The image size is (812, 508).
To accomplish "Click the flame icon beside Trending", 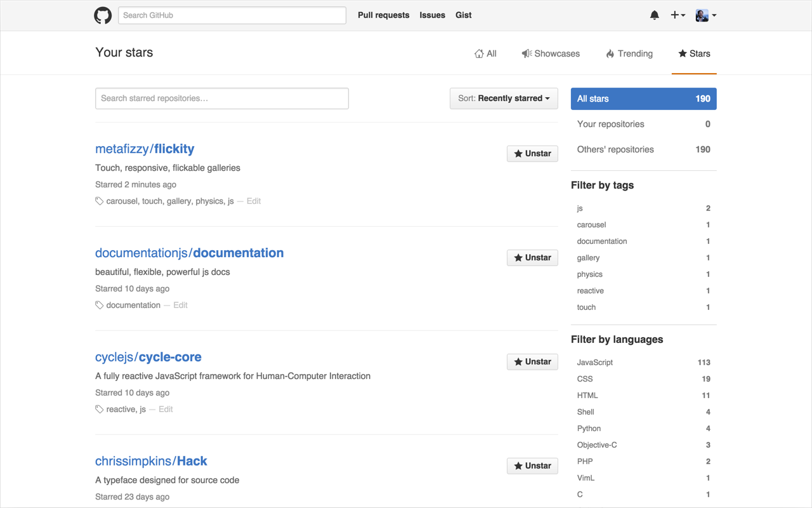I will (610, 53).
